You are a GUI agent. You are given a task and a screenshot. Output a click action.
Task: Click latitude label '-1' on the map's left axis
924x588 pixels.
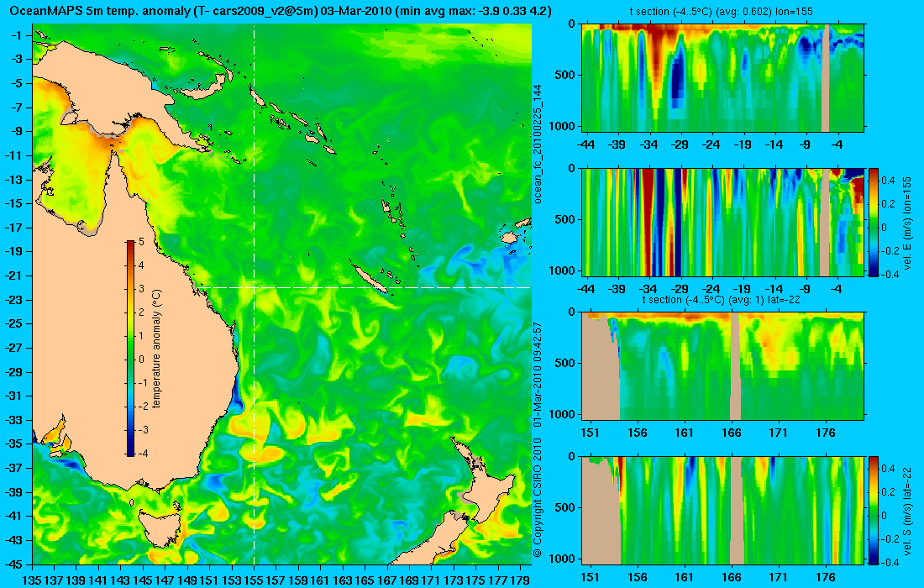pos(16,35)
